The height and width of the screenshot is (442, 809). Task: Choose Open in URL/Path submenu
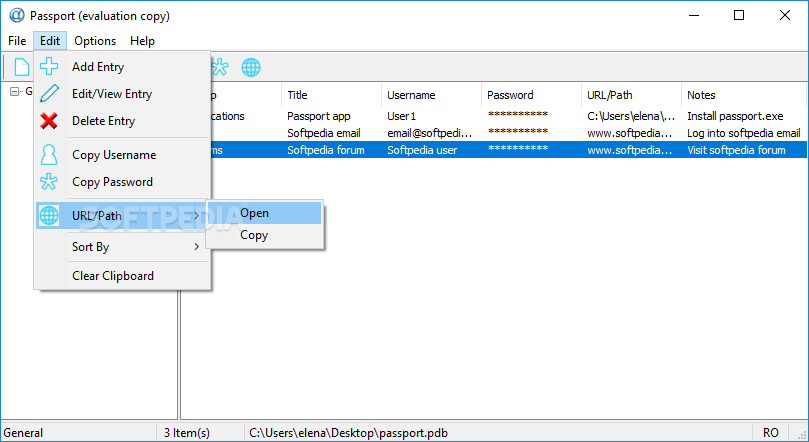pos(265,213)
